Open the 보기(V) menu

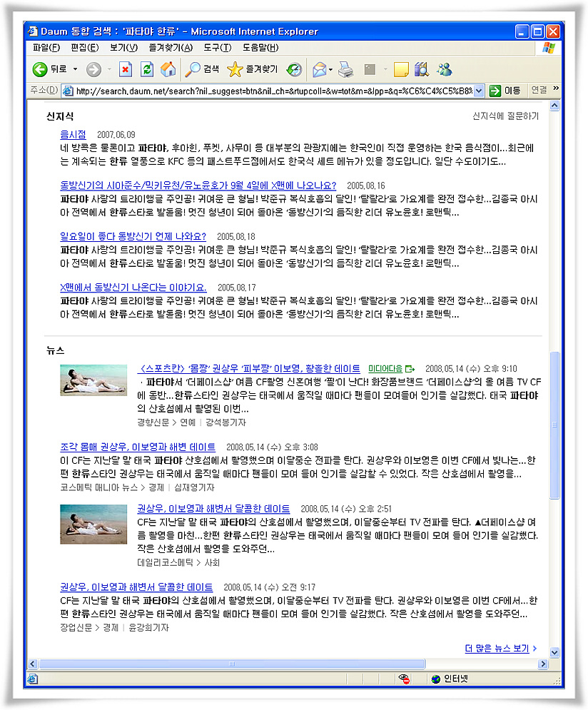123,48
